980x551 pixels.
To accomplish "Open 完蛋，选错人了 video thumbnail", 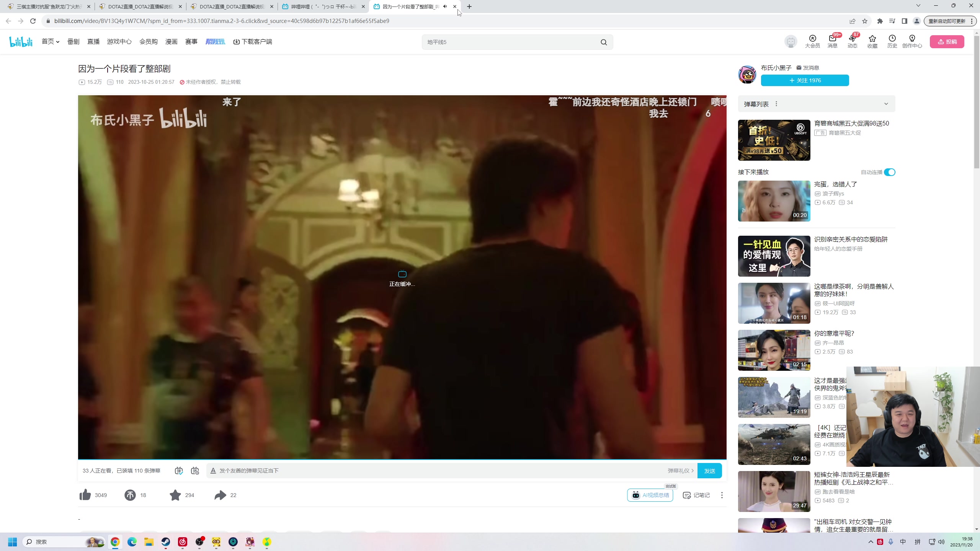I will (x=774, y=201).
